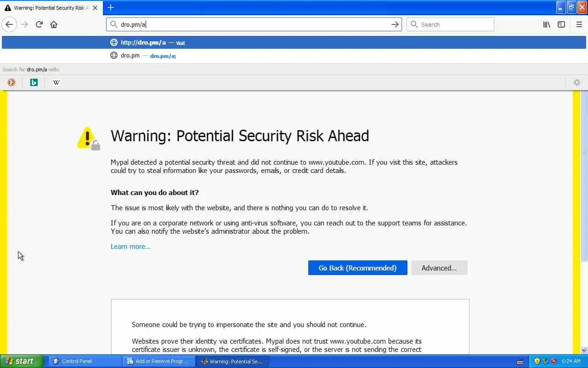
Task: Close the Warning tab
Action: pos(95,8)
